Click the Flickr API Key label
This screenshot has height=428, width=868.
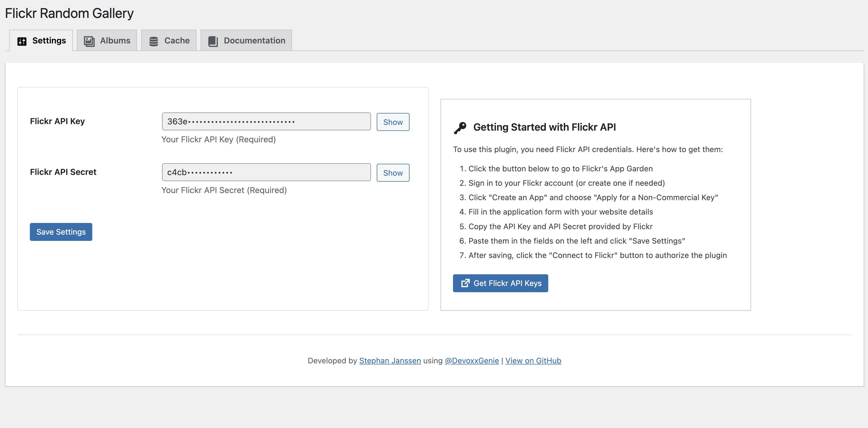click(x=57, y=121)
